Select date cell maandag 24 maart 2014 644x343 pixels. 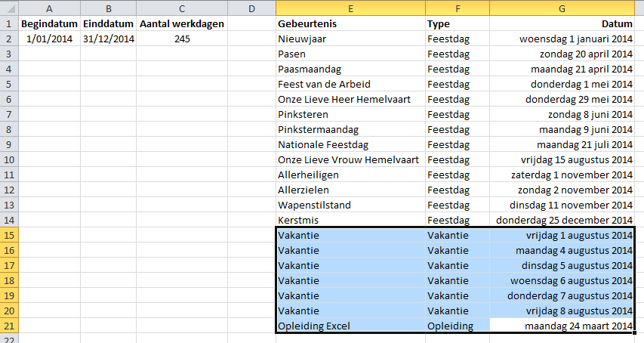(x=562, y=326)
